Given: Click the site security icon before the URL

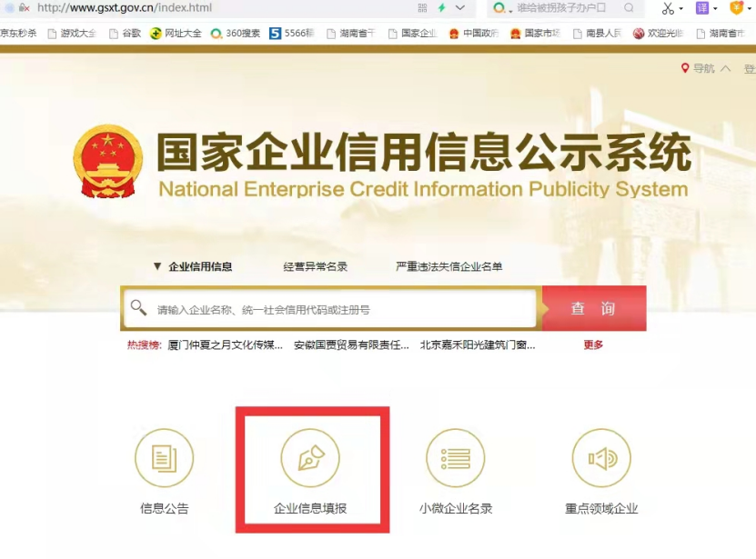Looking at the screenshot, I should click(24, 7).
